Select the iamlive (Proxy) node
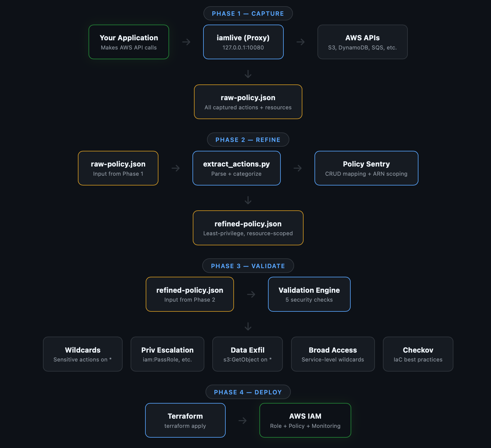Screen dimensions: 491x448 243,42
